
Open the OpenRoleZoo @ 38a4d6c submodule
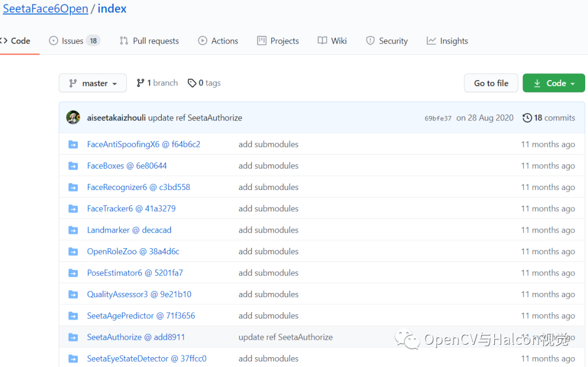(133, 251)
